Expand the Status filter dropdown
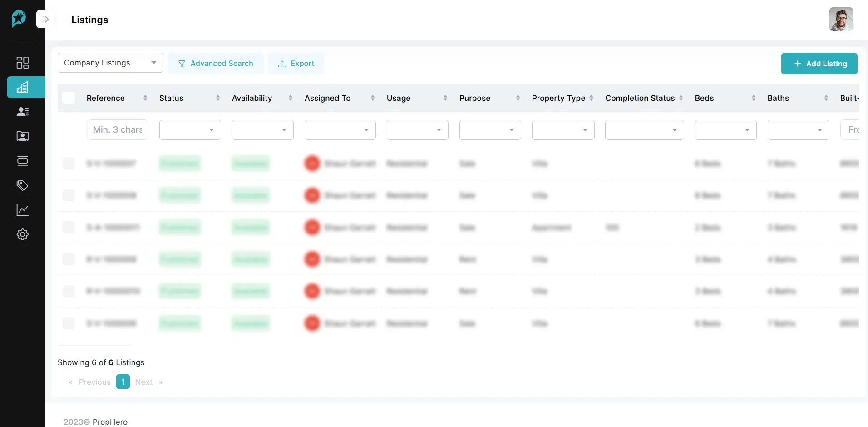The width and height of the screenshot is (868, 427). pyautogui.click(x=190, y=130)
